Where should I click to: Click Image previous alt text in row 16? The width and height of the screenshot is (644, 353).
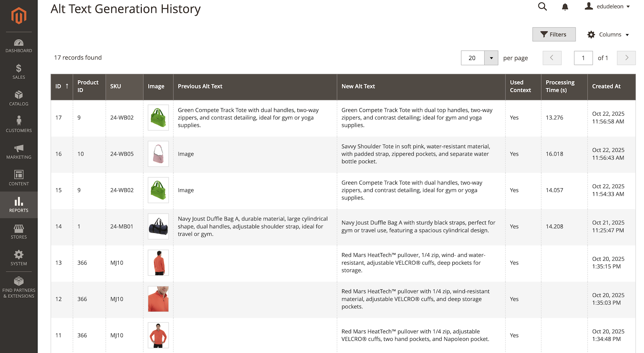[186, 154]
